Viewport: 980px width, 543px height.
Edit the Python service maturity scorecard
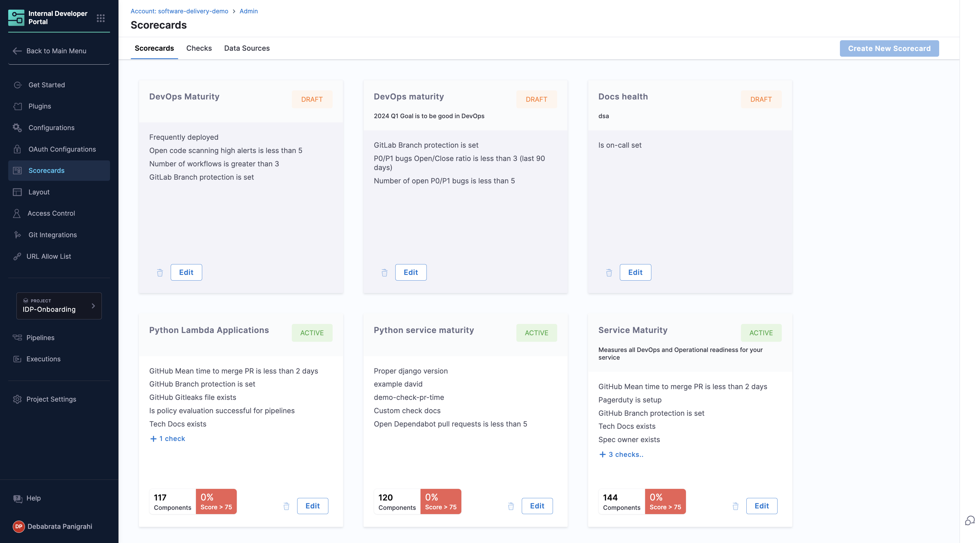point(537,506)
